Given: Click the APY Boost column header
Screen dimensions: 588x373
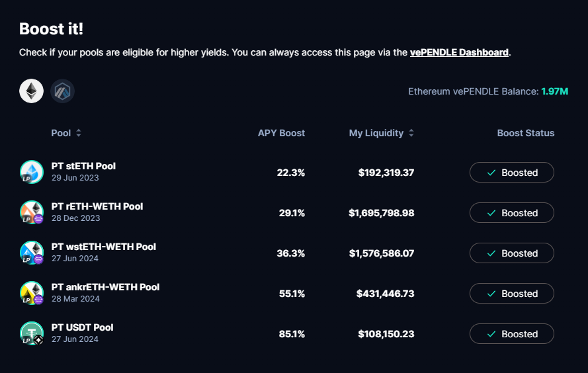Looking at the screenshot, I should tap(281, 133).
